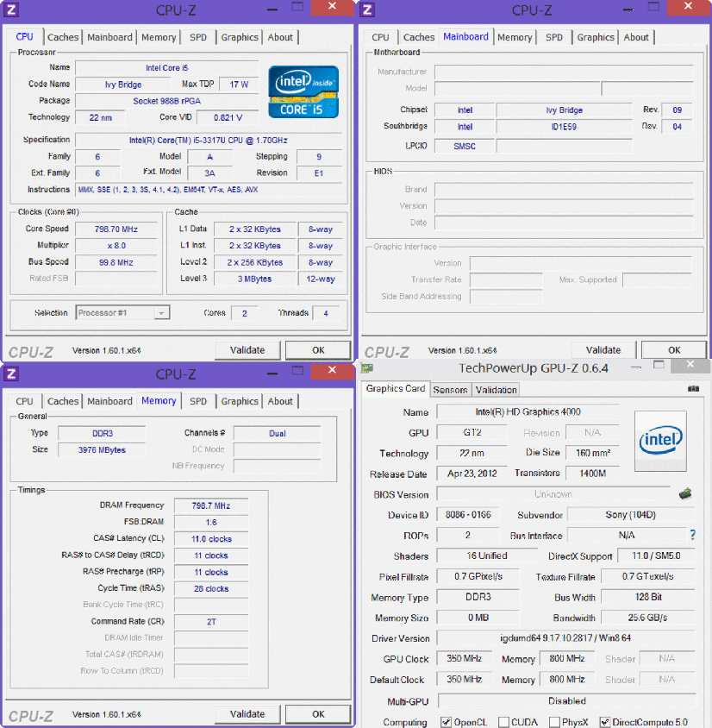Click OK in the Mainboard window
This screenshot has height=728, width=712.
pyautogui.click(x=674, y=350)
